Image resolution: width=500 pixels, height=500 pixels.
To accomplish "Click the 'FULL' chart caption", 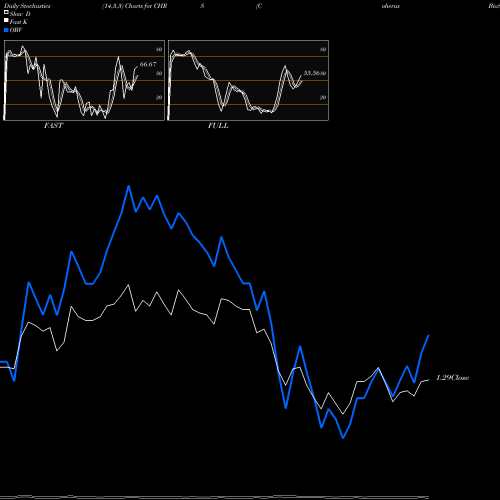I will coord(218,126).
